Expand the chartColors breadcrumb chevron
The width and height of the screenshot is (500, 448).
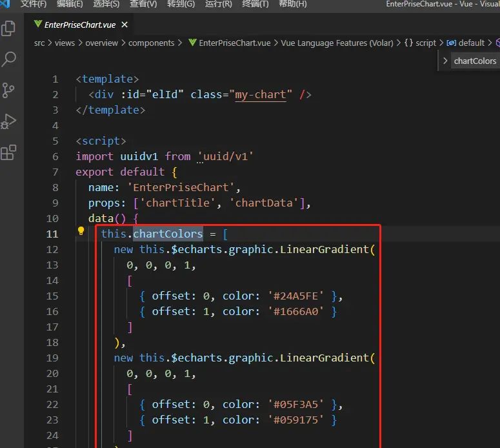click(445, 61)
